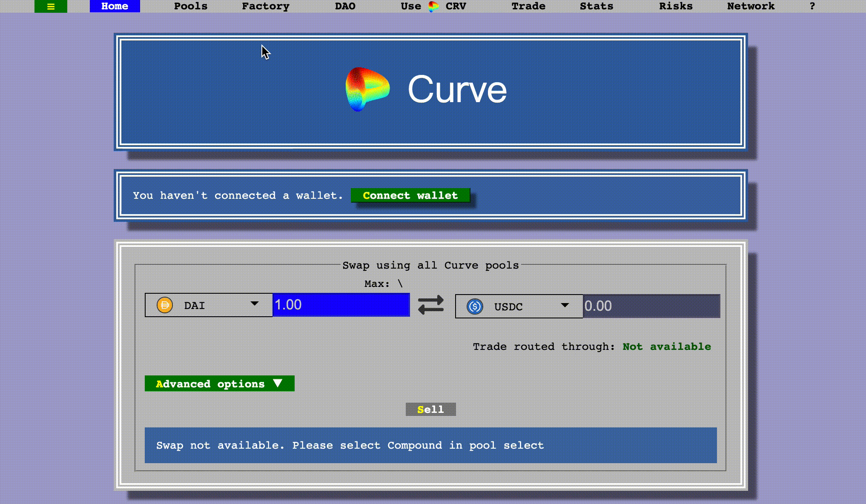
Task: Click the 1.00 DAI amount field
Action: [341, 305]
